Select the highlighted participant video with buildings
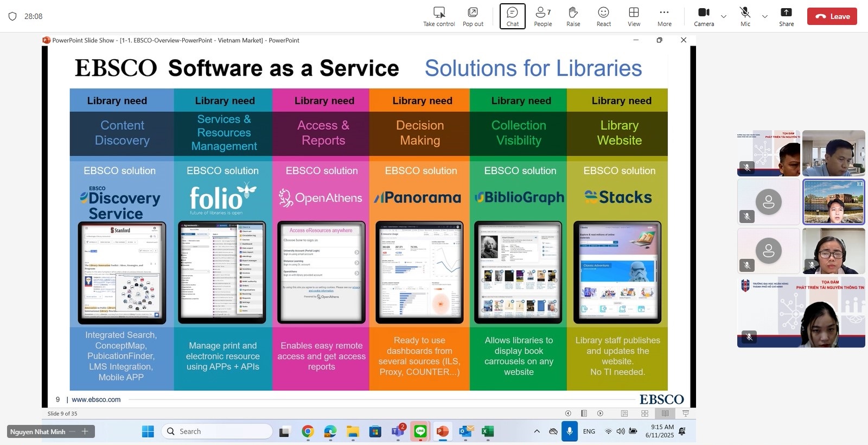Screen dimensions: 868x445 click(x=833, y=201)
